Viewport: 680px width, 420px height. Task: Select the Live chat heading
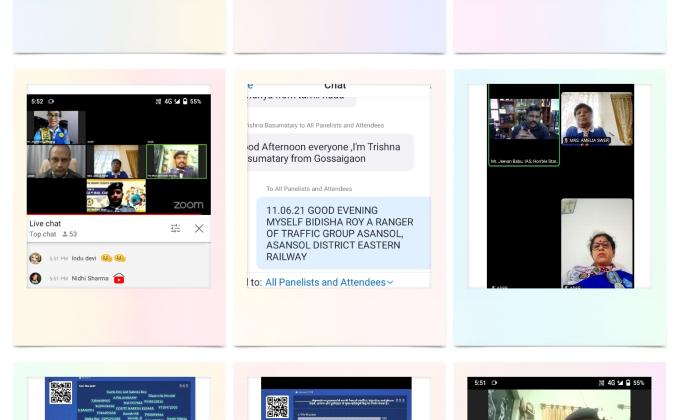pos(45,223)
